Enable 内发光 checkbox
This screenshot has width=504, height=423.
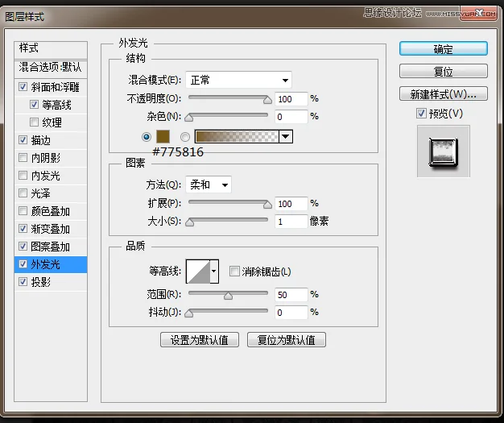[23, 176]
